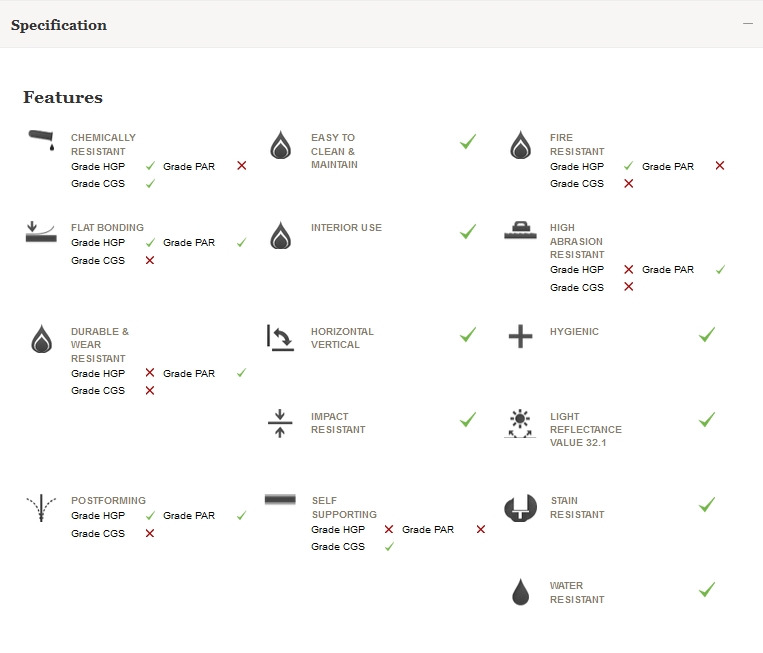The height and width of the screenshot is (653, 763).
Task: Click the Water Resistant droplet icon
Action: click(x=520, y=592)
